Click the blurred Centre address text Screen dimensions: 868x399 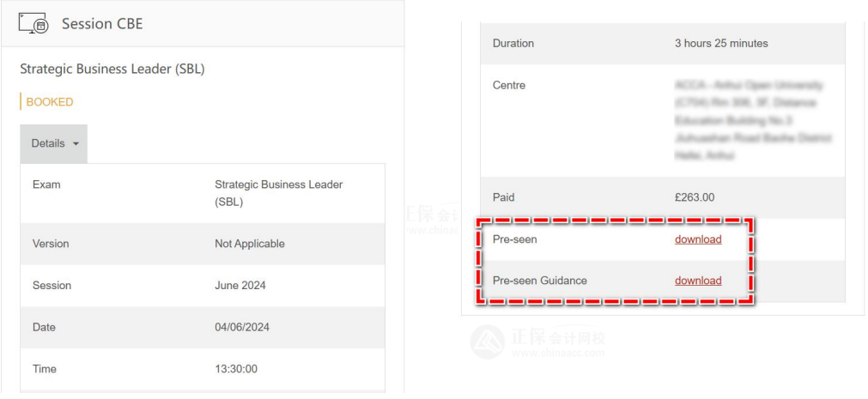pyautogui.click(x=752, y=120)
